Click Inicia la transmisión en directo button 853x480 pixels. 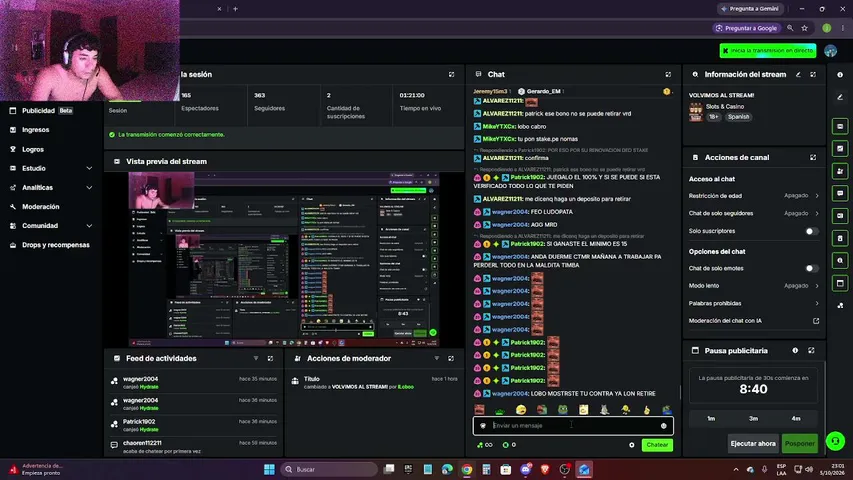pos(768,51)
